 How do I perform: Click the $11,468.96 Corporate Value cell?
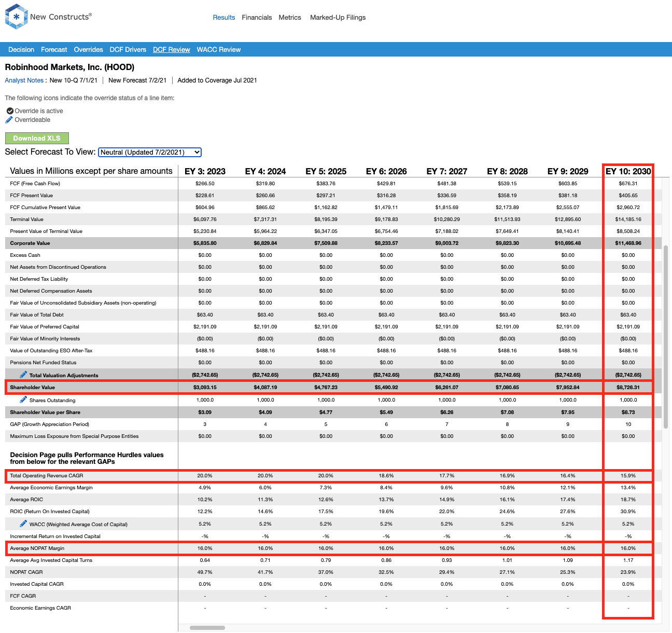628,243
